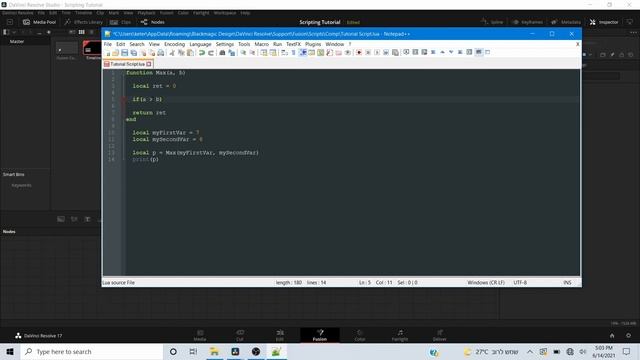Click the Zoom Out magnifier icon
This screenshot has height=360, width=640.
click(x=252, y=53)
